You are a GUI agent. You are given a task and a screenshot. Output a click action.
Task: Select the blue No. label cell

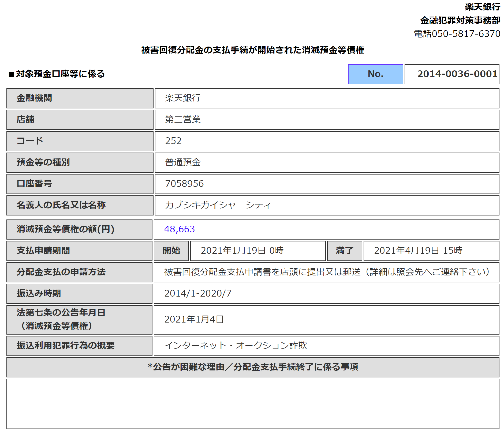[375, 74]
